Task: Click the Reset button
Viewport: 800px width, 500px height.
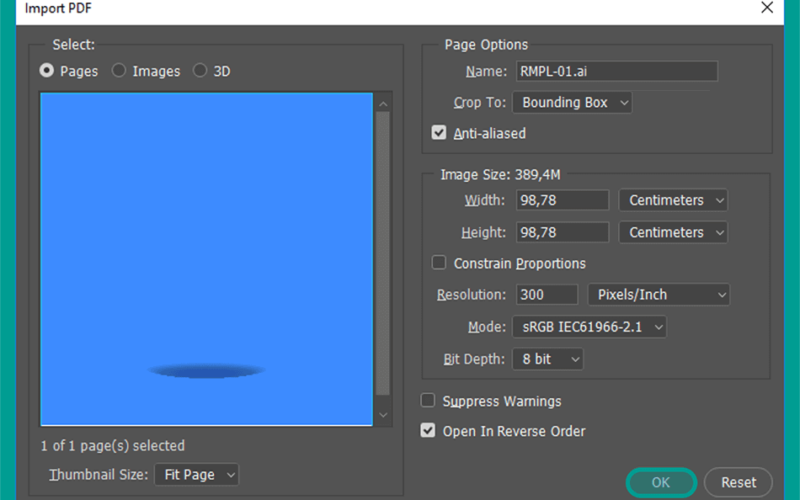Action: 738,482
